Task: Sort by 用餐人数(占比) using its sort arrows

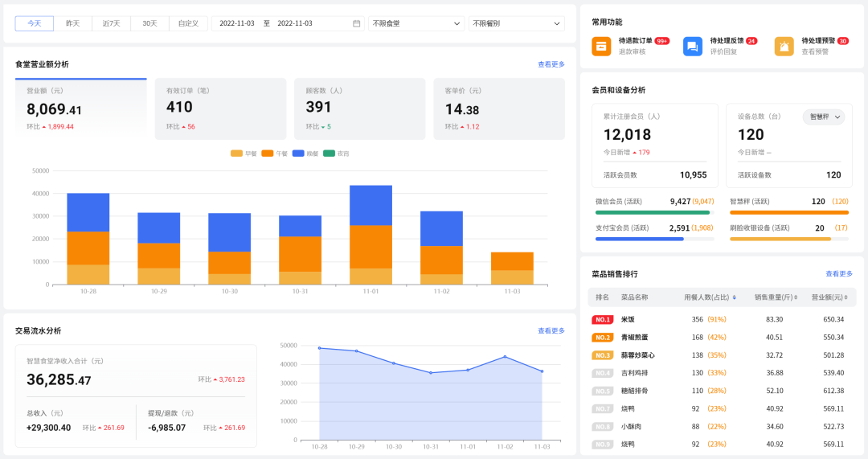Action: pos(734,297)
